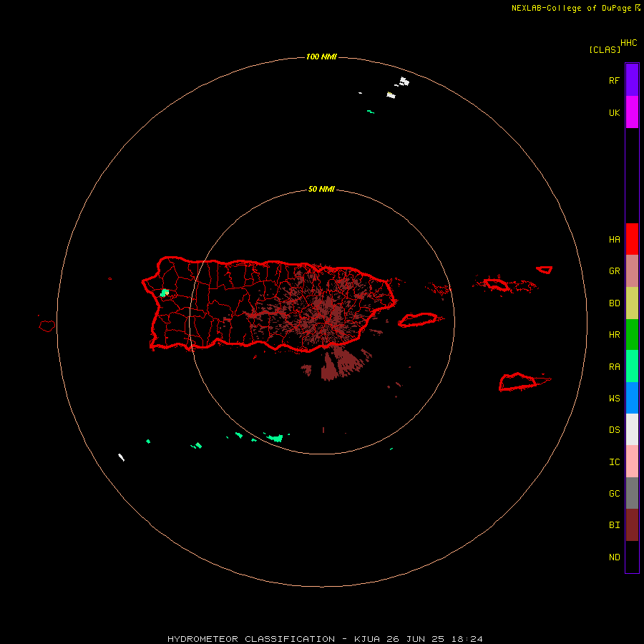This screenshot has width=644, height=644.
Task: Click the green rain echo over western Puerto Rico
Action: click(165, 293)
